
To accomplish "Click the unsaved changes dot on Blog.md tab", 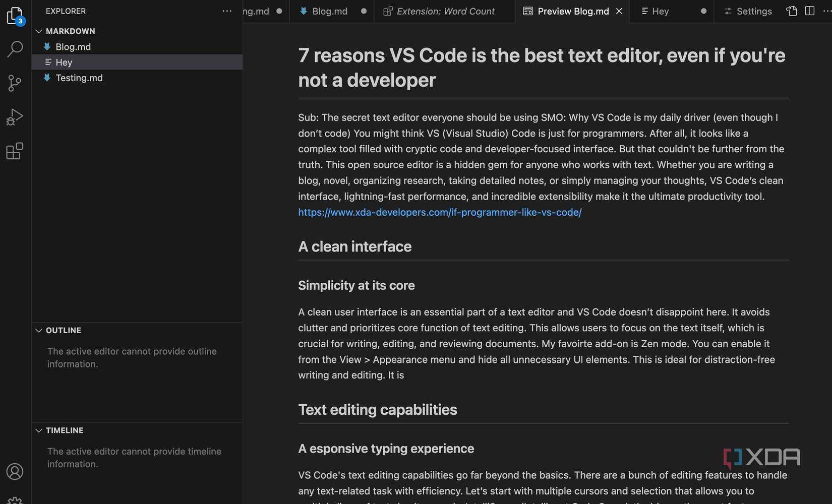I will pos(364,11).
